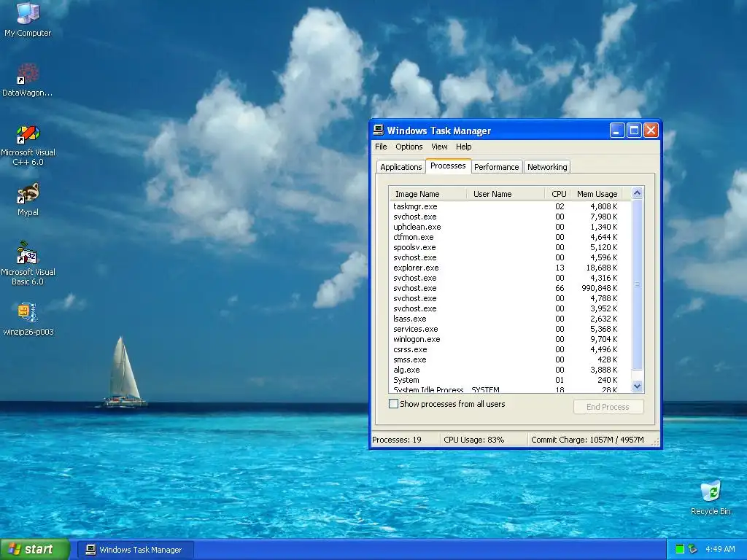
Task: Select the System process row
Action: pyautogui.click(x=510, y=380)
